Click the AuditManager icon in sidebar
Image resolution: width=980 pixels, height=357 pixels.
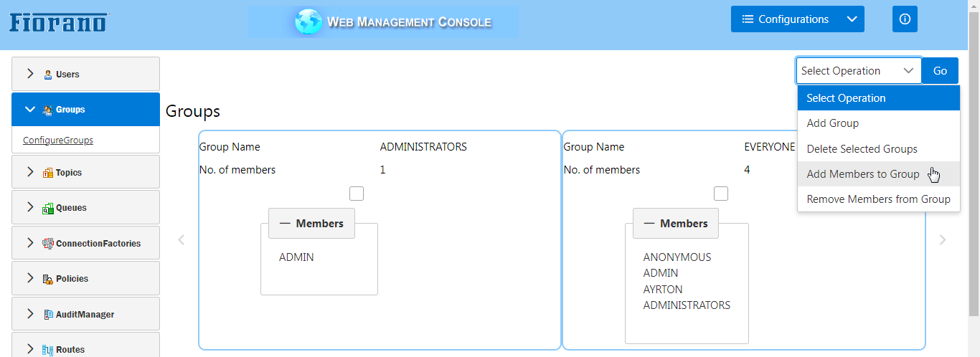pyautogui.click(x=48, y=314)
